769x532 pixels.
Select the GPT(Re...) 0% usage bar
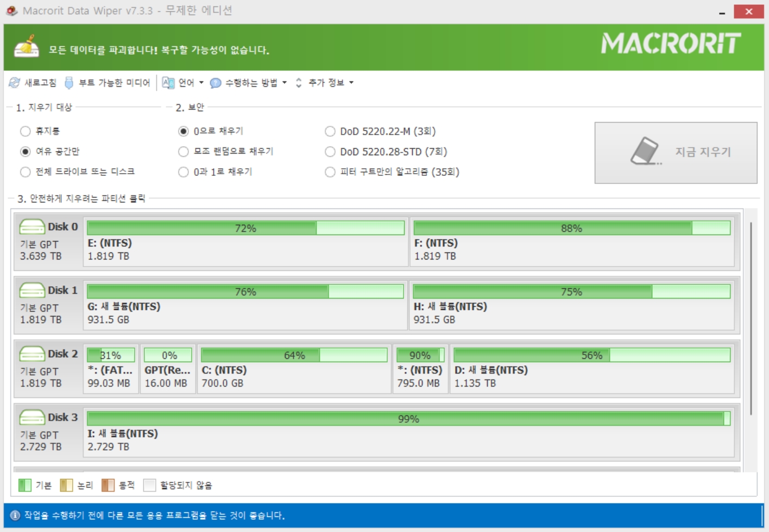tap(168, 355)
